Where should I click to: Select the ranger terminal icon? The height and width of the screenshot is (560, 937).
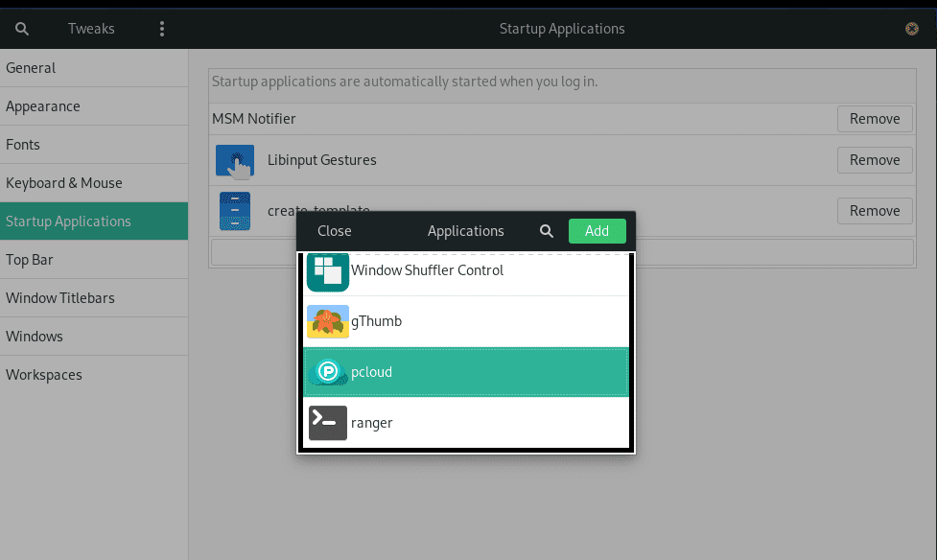tap(327, 422)
